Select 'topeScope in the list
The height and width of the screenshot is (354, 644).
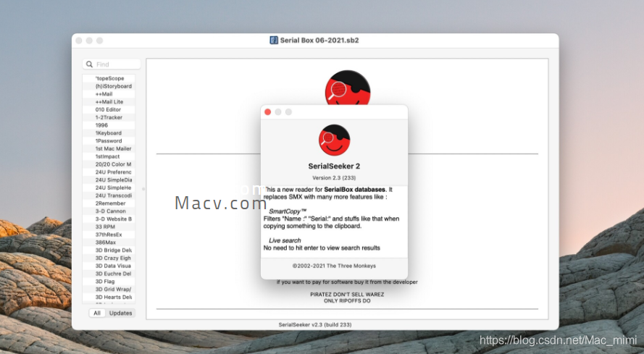pos(109,78)
